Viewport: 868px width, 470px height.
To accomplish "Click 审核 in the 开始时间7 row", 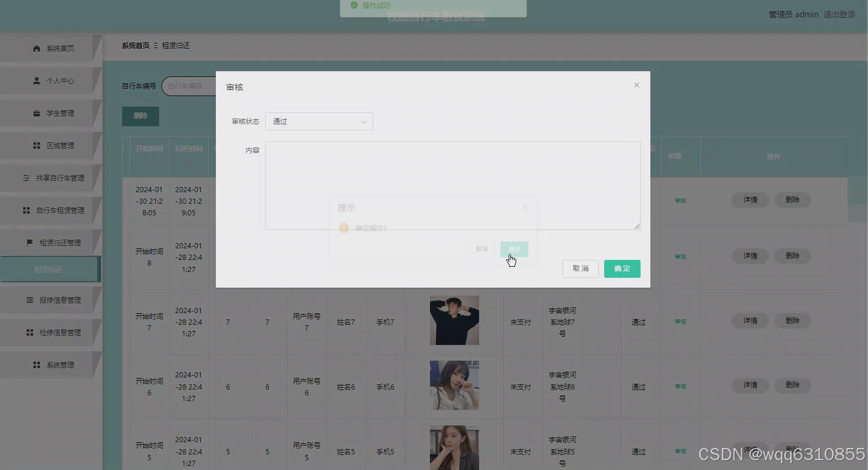I will (681, 322).
